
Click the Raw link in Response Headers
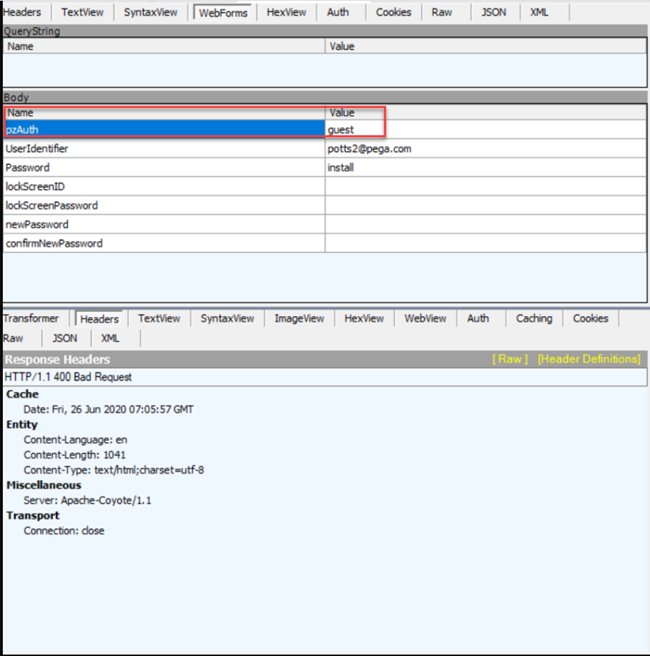click(509, 359)
